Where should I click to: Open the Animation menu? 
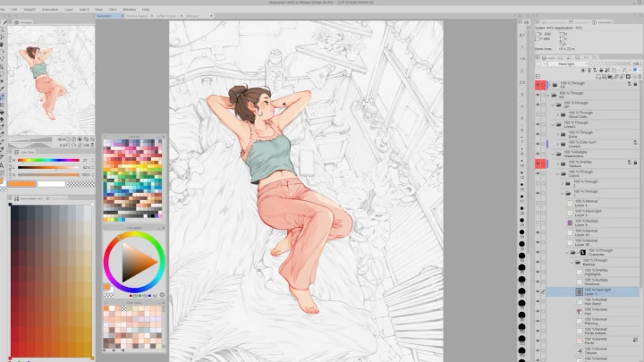click(x=50, y=9)
